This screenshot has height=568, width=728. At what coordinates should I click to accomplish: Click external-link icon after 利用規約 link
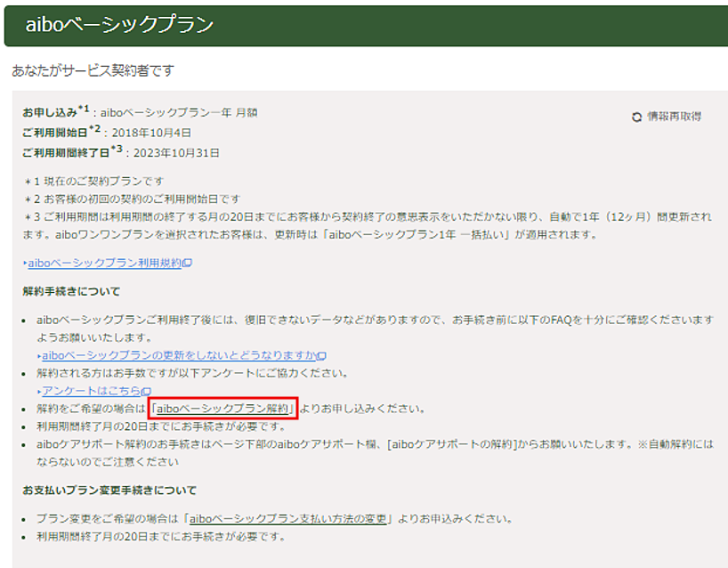click(x=187, y=264)
